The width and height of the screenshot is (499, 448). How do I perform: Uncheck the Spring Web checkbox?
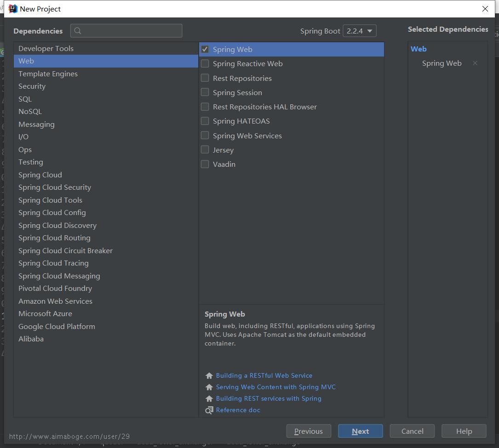pyautogui.click(x=205, y=49)
